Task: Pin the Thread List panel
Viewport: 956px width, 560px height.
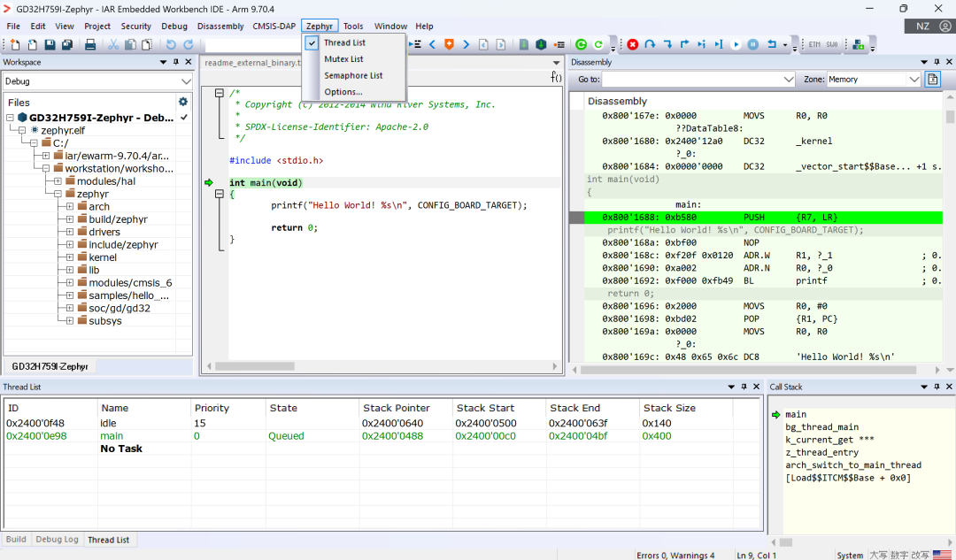Action: [x=744, y=387]
